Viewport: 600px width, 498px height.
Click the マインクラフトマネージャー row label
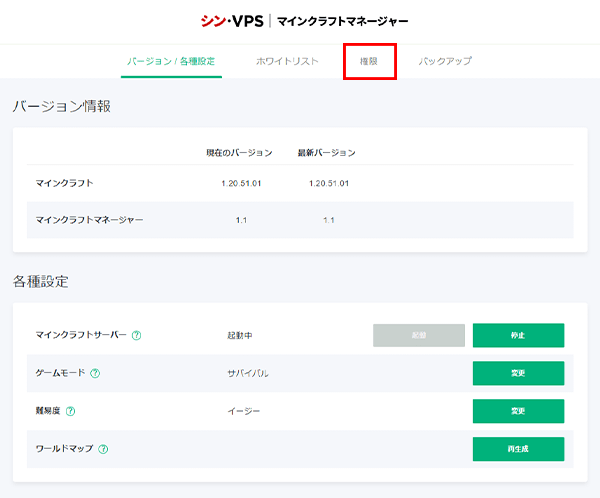click(x=89, y=220)
